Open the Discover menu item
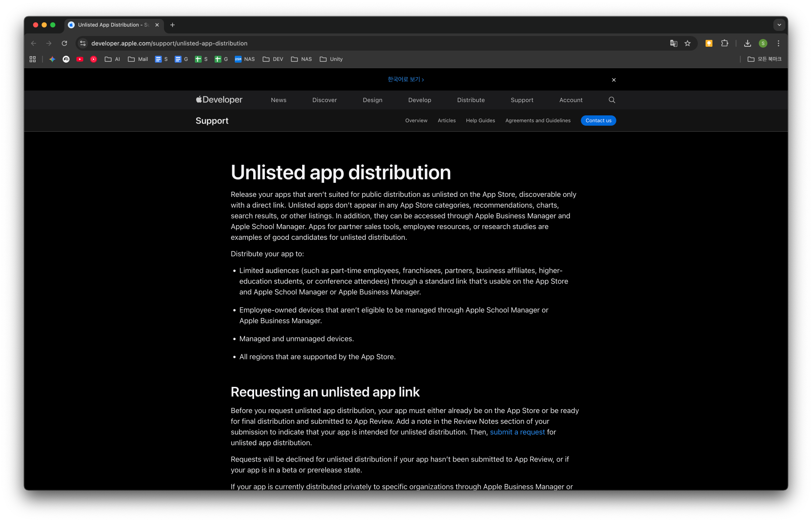812x522 pixels. [x=324, y=100]
